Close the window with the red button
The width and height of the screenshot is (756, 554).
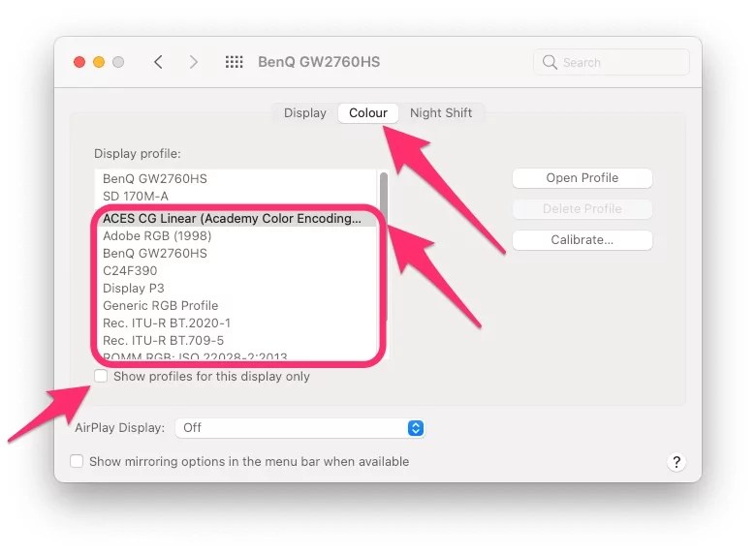(79, 62)
